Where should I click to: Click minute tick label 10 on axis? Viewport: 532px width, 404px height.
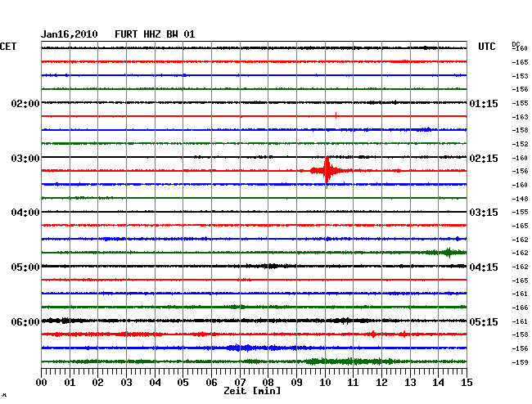pyautogui.click(x=325, y=382)
